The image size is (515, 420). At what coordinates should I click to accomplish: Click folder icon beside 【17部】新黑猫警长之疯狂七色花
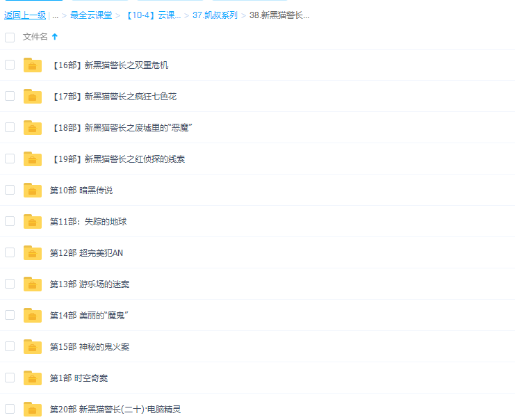pyautogui.click(x=32, y=97)
